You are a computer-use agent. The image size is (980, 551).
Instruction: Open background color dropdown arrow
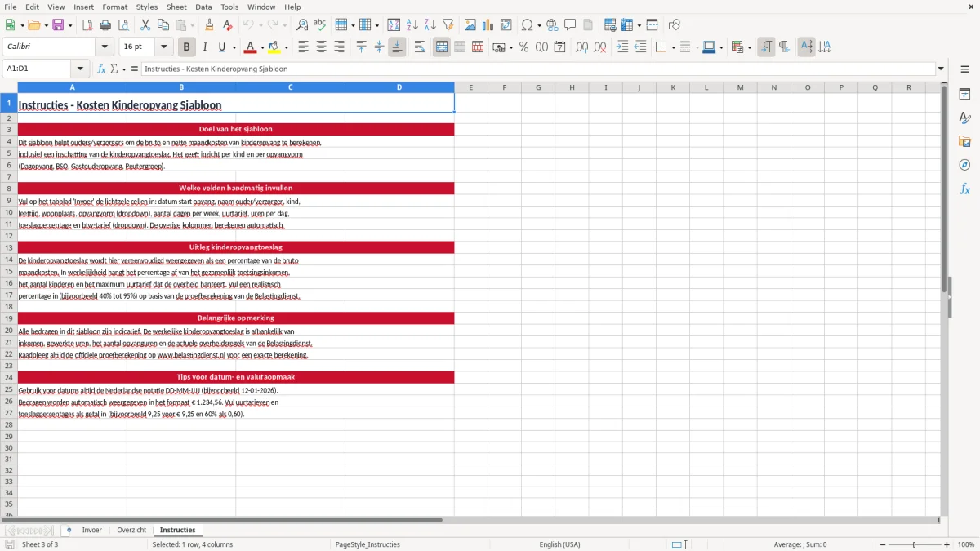286,47
